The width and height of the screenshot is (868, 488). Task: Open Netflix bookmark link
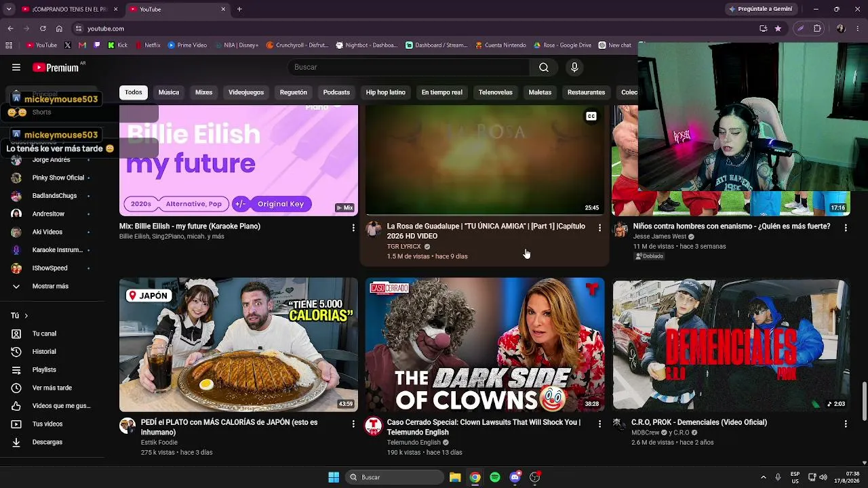148,45
